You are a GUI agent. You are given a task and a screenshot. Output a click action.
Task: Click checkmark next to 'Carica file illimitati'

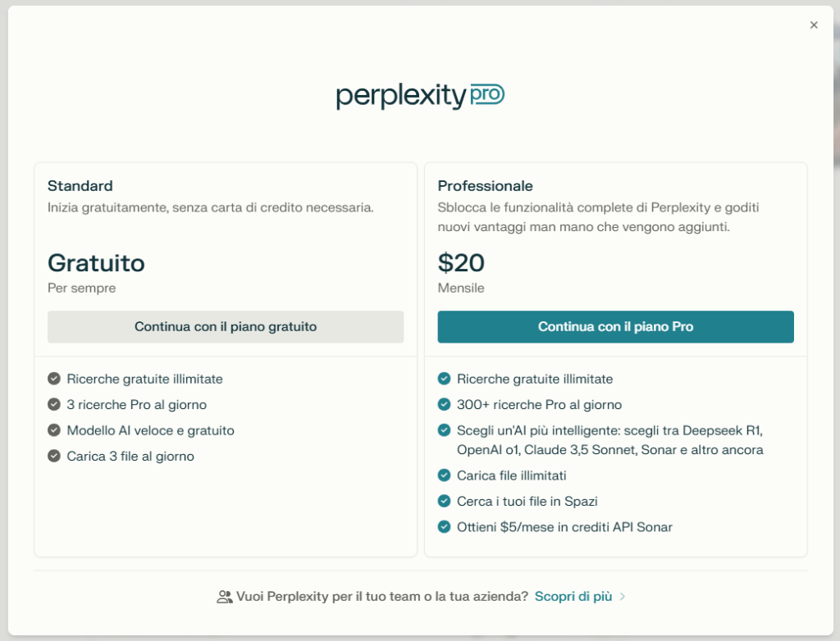point(444,475)
